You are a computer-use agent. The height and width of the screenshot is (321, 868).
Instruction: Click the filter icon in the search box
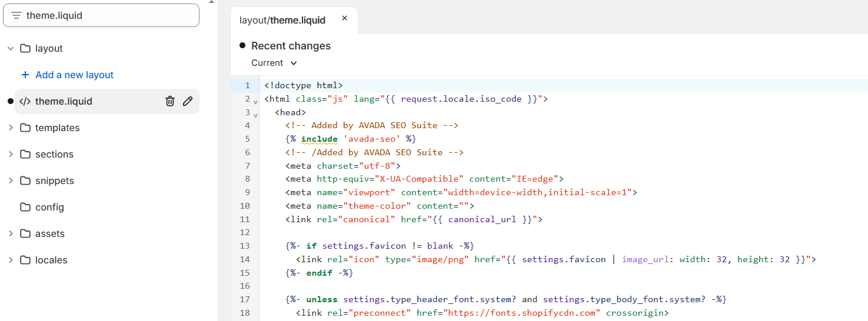(x=16, y=15)
